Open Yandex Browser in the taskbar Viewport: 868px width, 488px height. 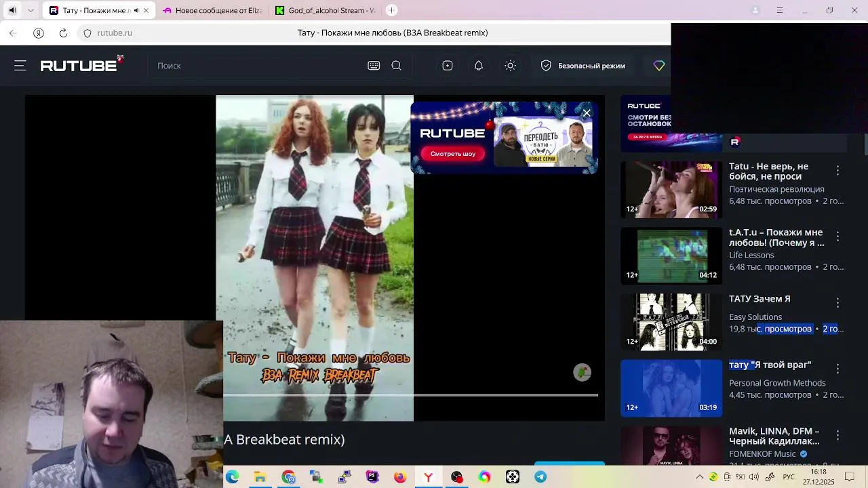(x=429, y=477)
